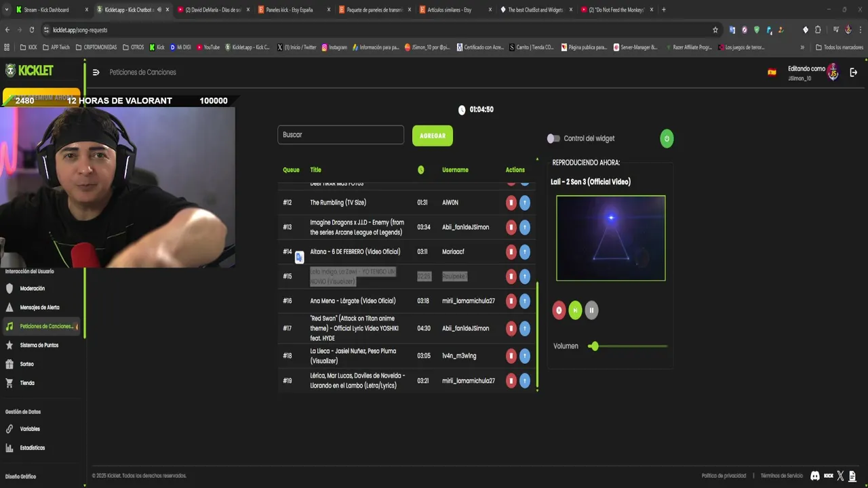The image size is (868, 488).
Task: Click the AGREGAR button
Action: (433, 136)
